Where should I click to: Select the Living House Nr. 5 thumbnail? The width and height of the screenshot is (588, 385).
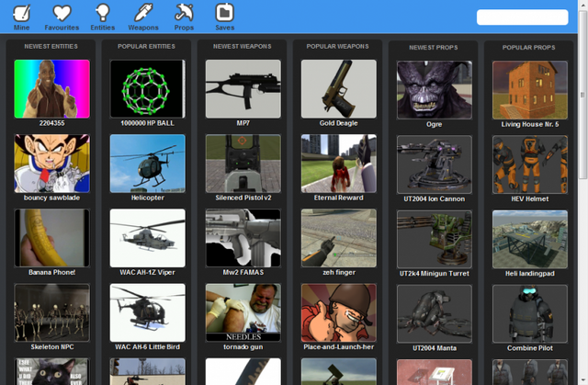click(530, 90)
